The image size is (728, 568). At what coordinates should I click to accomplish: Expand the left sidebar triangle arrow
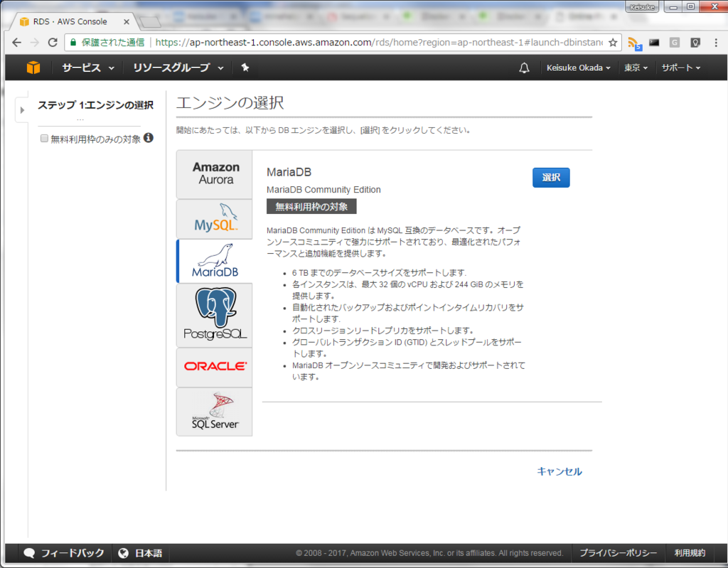pos(22,110)
